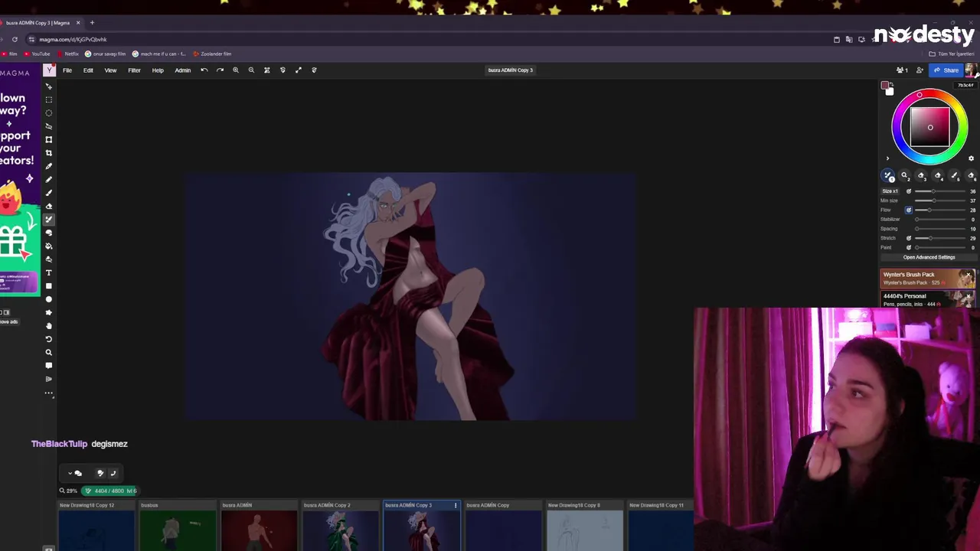This screenshot has height=551, width=980.
Task: Toggle pressure control for Stretch
Action: click(x=909, y=238)
